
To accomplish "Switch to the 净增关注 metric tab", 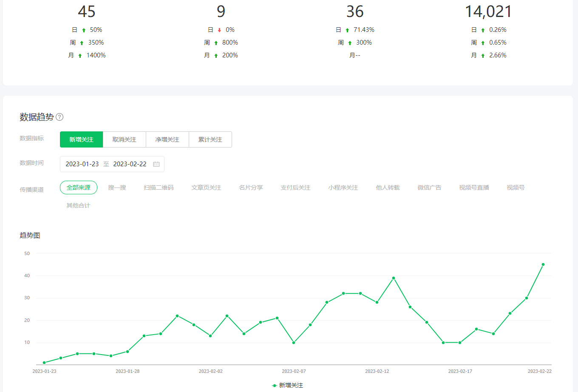I will pyautogui.click(x=167, y=139).
